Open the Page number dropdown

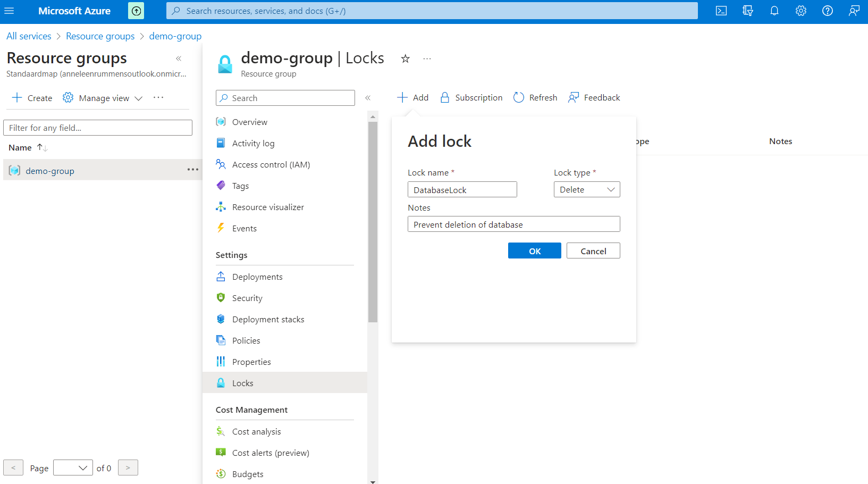point(73,468)
